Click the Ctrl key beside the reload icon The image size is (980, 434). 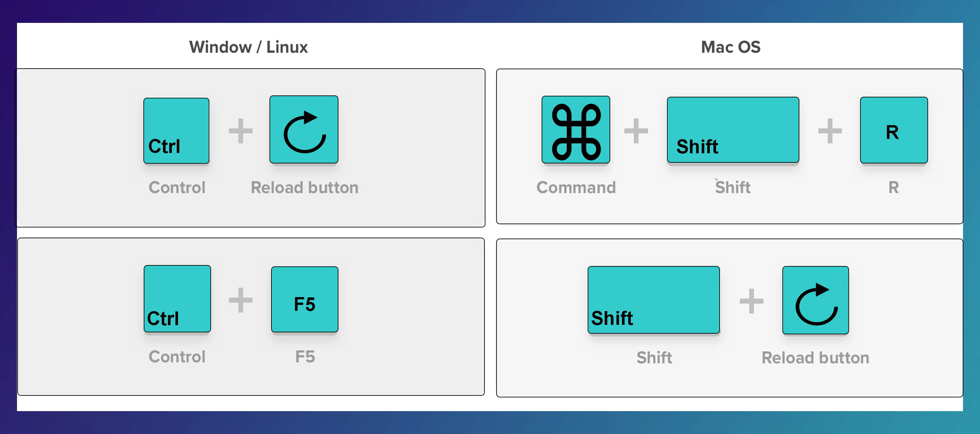click(176, 131)
